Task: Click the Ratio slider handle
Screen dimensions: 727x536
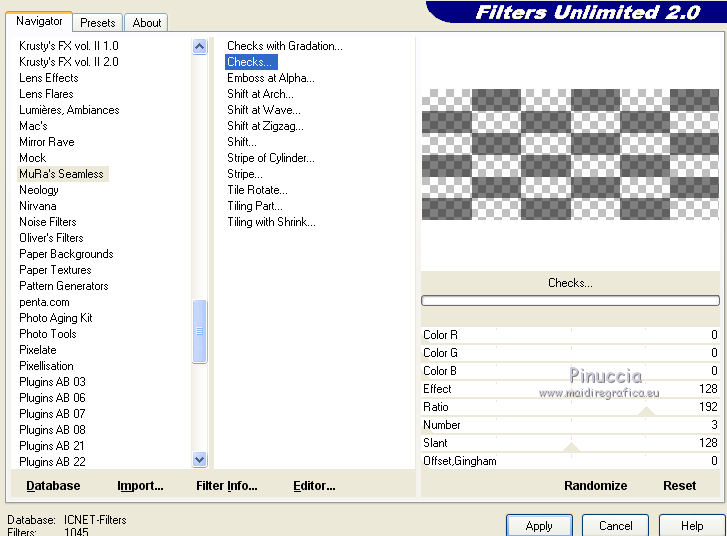Action: click(646, 412)
